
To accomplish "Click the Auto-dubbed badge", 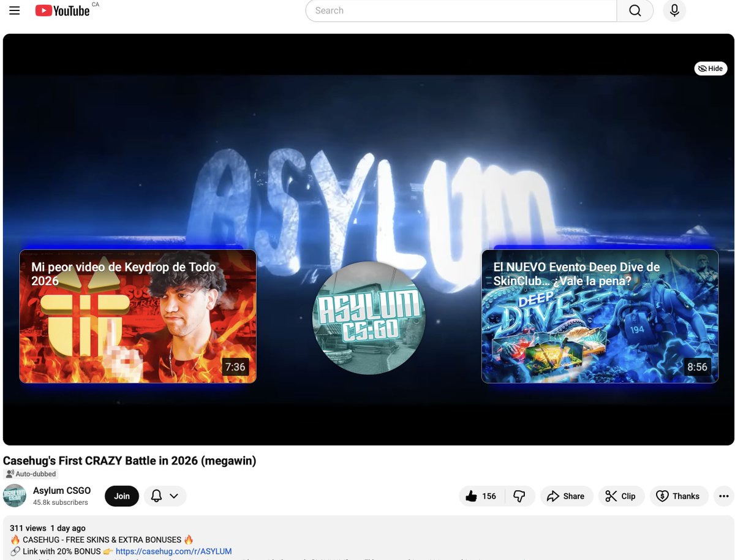I will (31, 474).
